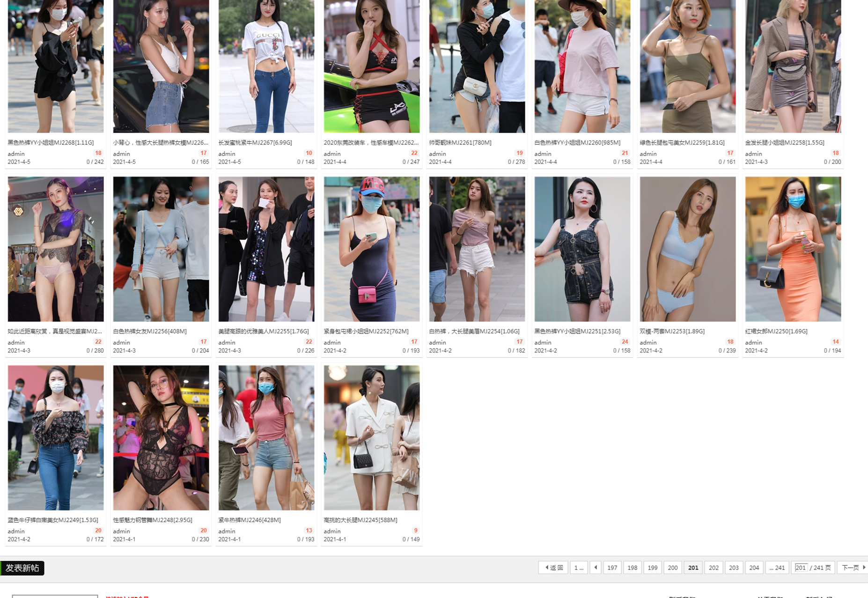The height and width of the screenshot is (598, 868).
Task: Open title link 紧牛热裤MJ2246[428M]
Action: click(x=250, y=520)
